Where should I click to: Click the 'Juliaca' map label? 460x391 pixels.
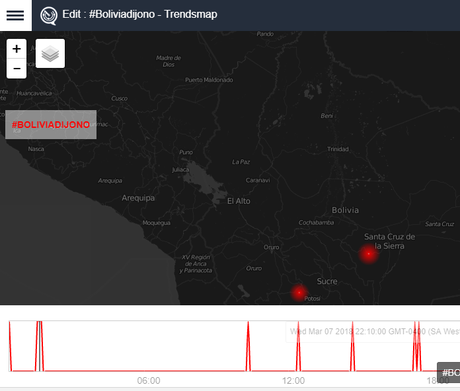click(x=180, y=170)
